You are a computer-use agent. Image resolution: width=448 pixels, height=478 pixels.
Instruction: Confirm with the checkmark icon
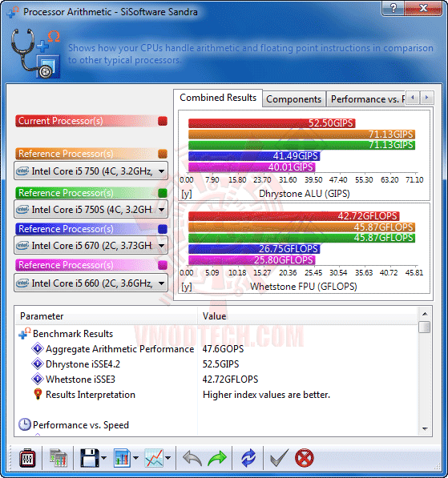279,458
